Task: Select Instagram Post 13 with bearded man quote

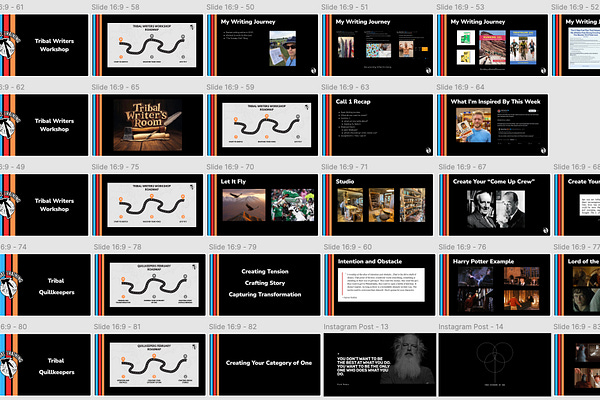Action: click(x=380, y=364)
